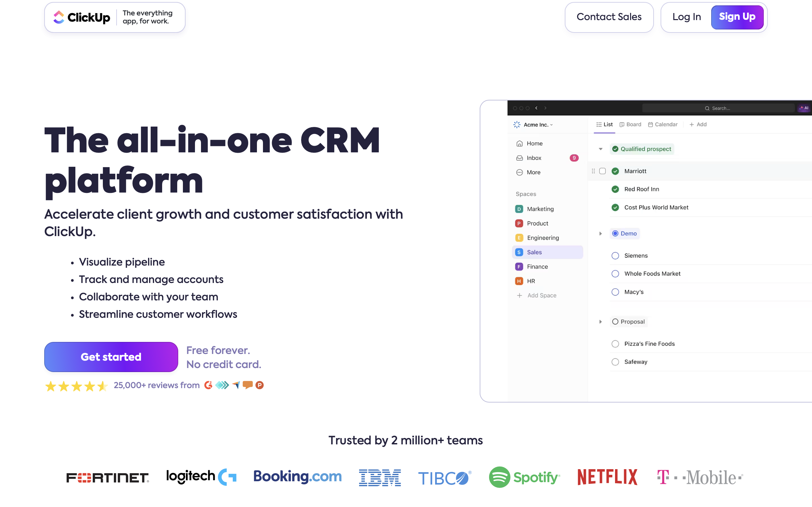Toggle the Siemens status circle
This screenshot has height=507, width=812.
click(x=615, y=256)
